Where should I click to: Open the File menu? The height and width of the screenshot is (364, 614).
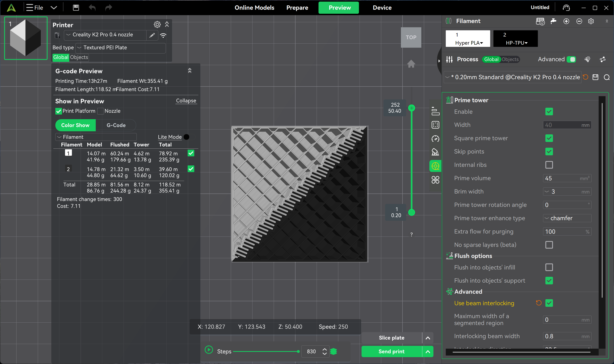click(x=35, y=8)
